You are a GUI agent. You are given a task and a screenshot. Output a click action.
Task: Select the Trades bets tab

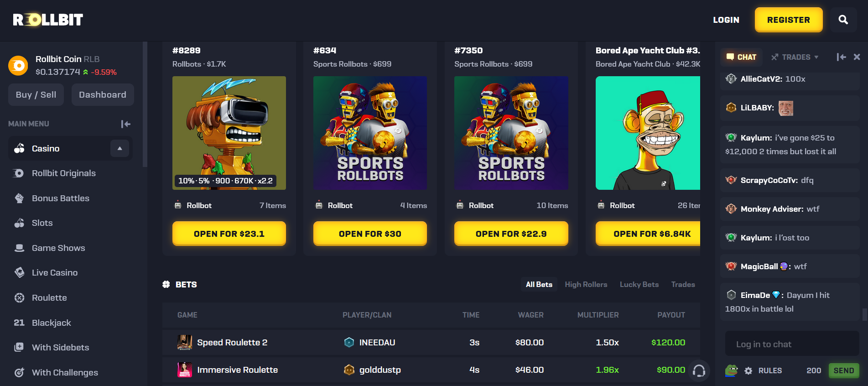click(x=683, y=284)
